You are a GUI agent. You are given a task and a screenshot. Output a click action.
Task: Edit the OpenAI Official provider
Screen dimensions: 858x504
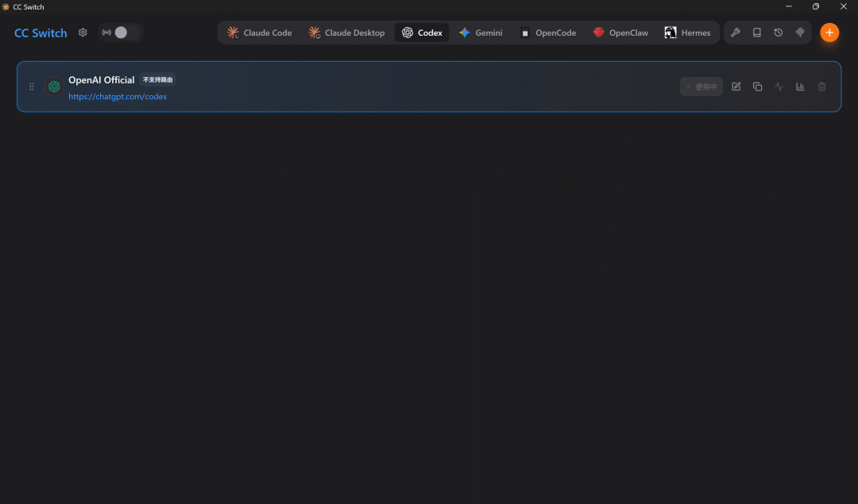click(x=736, y=87)
